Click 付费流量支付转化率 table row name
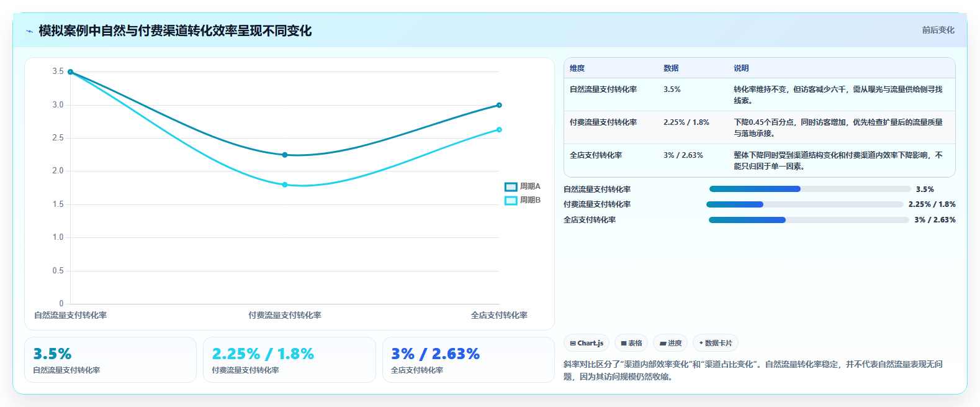Screen dimensions: 980x407 pos(603,122)
